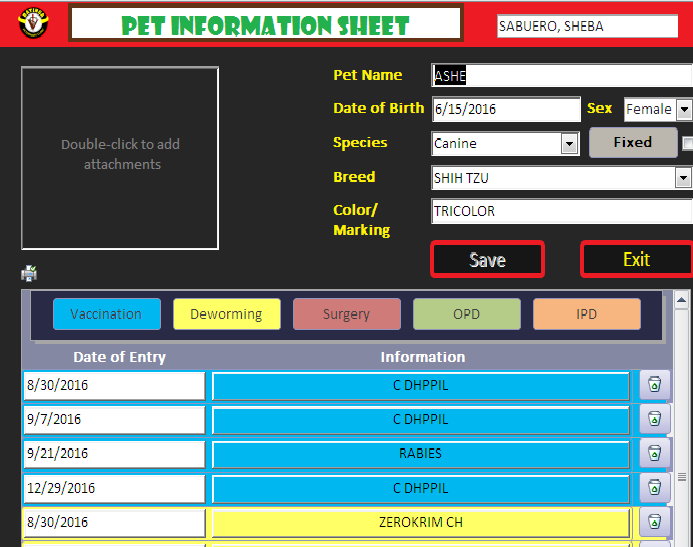Delete the RABIES vaccination entry
This screenshot has width=693, height=547.
pos(654,453)
